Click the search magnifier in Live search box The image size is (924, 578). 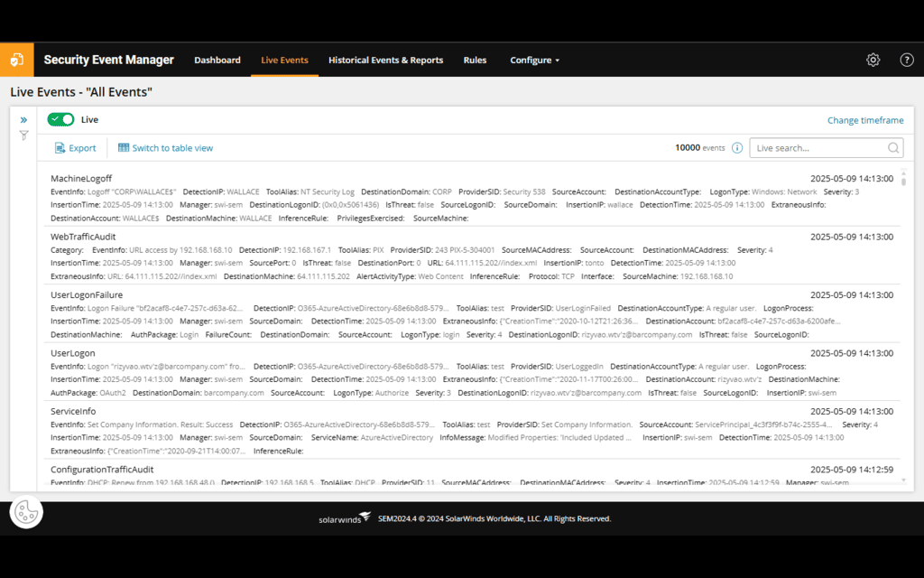click(x=892, y=147)
